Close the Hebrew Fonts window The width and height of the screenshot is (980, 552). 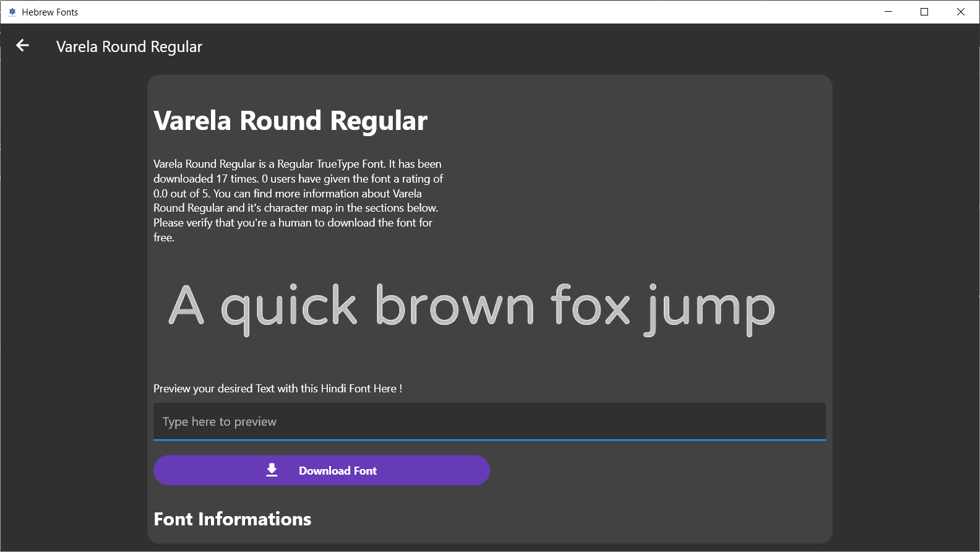961,12
